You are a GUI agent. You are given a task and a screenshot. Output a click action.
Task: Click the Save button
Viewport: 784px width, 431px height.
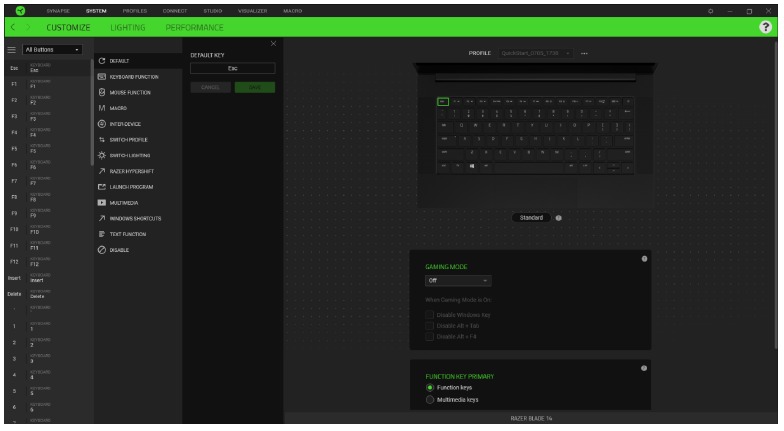point(255,87)
